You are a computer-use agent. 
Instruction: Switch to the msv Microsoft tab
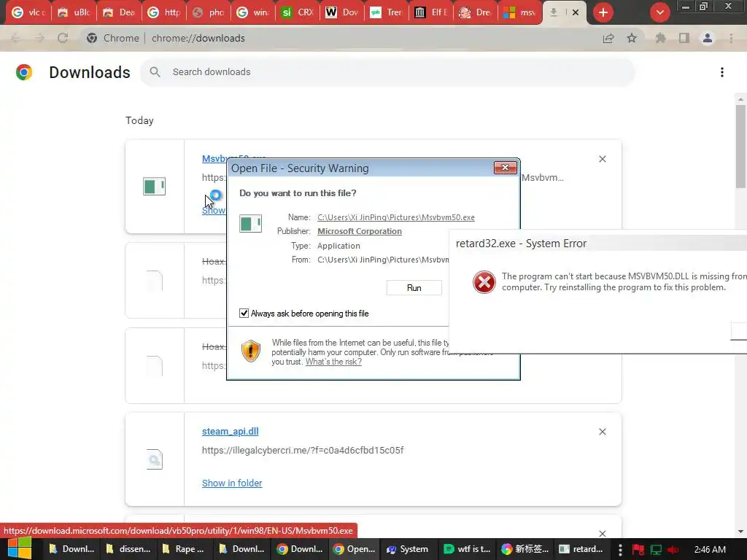coord(520,12)
